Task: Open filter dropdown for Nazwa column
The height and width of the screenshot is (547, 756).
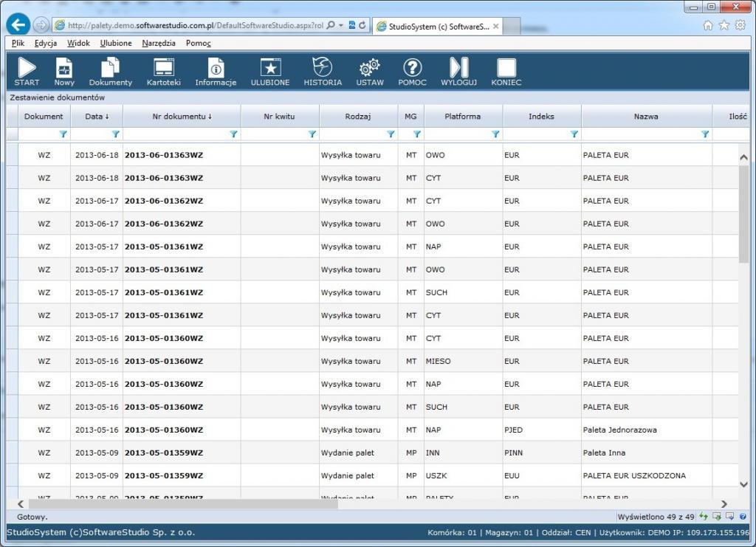Action: click(x=704, y=134)
